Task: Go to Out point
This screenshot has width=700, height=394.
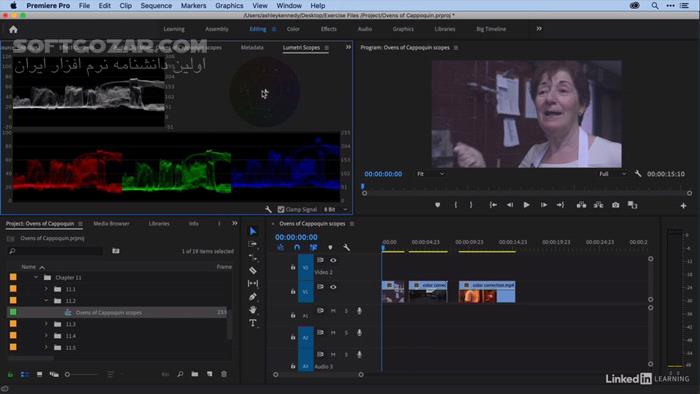Action: pyautogui.click(x=560, y=205)
